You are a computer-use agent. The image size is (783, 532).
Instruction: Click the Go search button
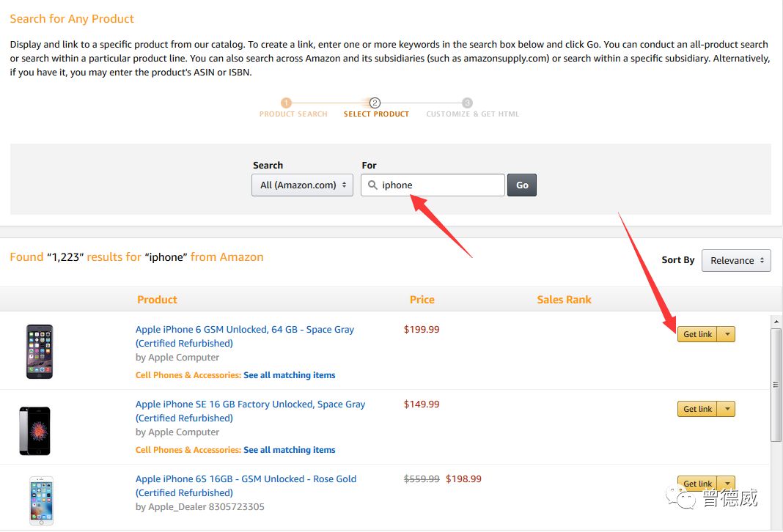click(522, 185)
